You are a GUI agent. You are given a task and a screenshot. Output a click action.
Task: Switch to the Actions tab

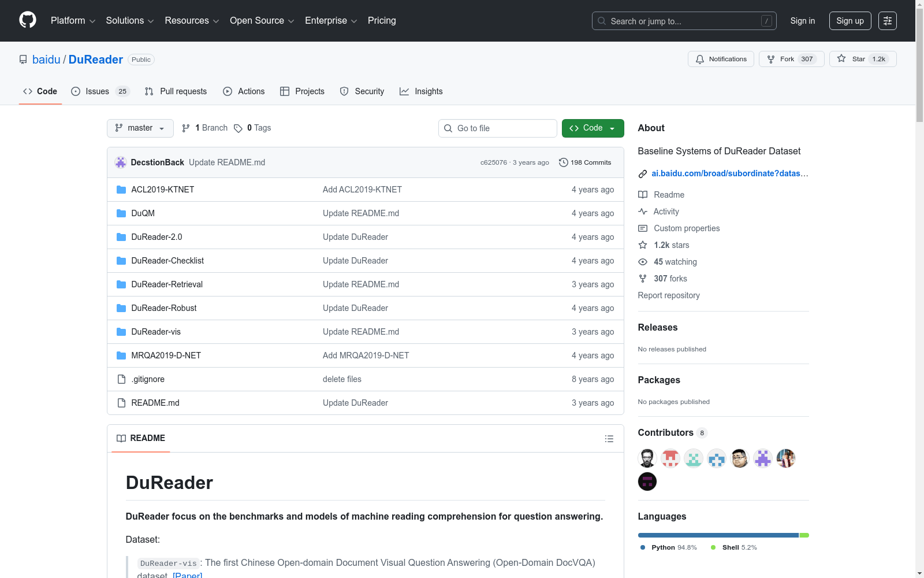click(244, 91)
